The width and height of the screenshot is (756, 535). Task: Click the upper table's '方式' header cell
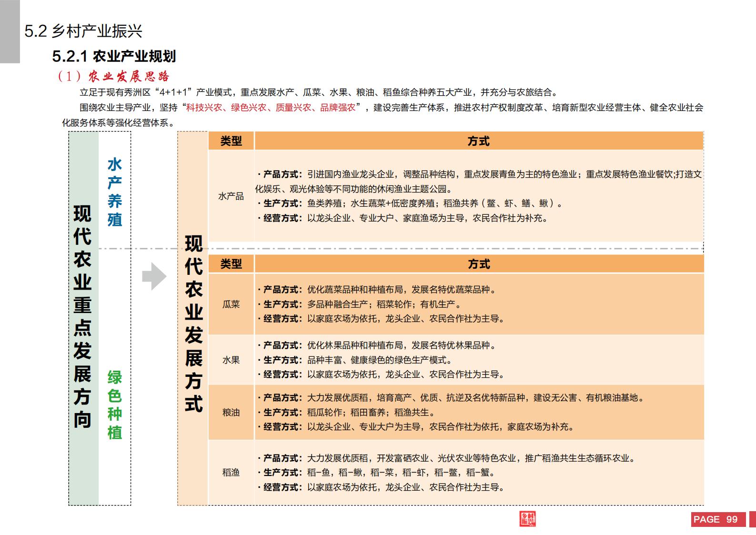pos(479,141)
